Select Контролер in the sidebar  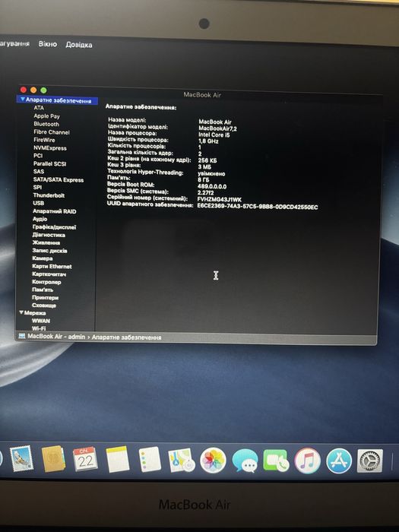tap(46, 282)
